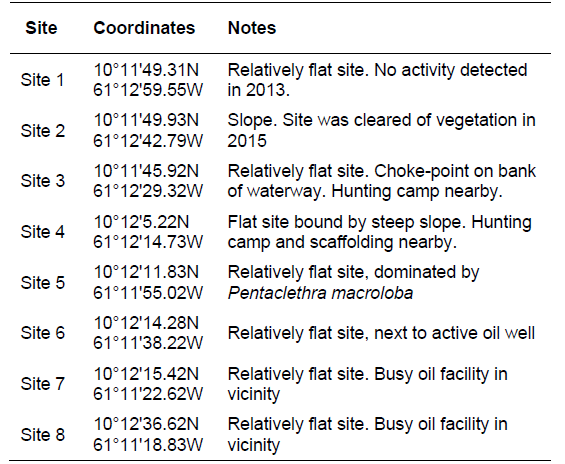Screen dimensions: 565x464
Task: Click the Pentaclethra macroloba italic text
Action: [320, 293]
